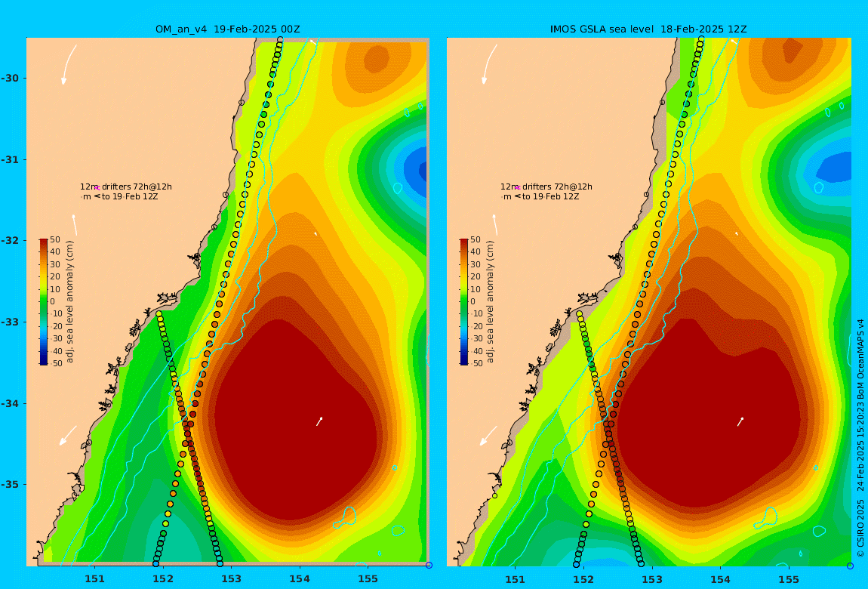Click longitude label 151 under the left panel

94,579
